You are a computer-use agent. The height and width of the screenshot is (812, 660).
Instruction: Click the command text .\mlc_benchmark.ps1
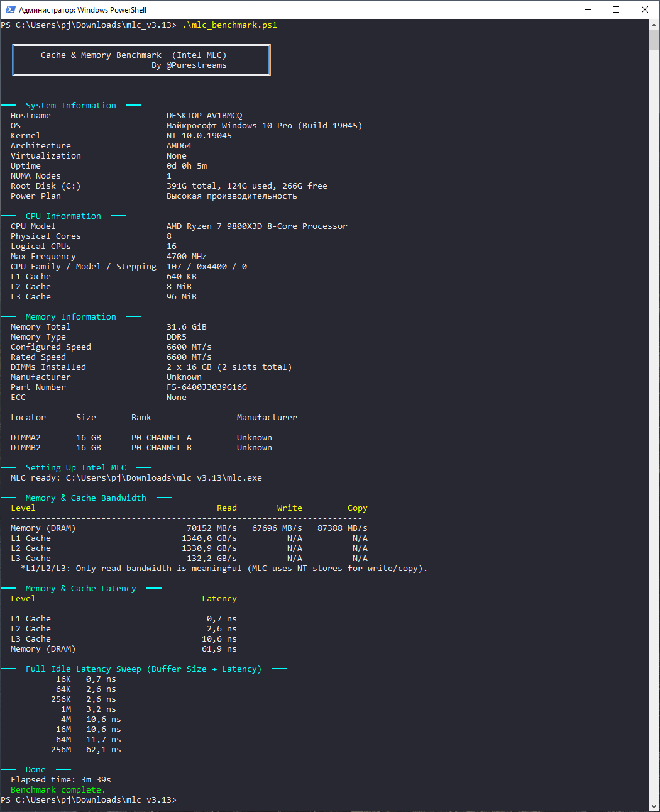(229, 25)
